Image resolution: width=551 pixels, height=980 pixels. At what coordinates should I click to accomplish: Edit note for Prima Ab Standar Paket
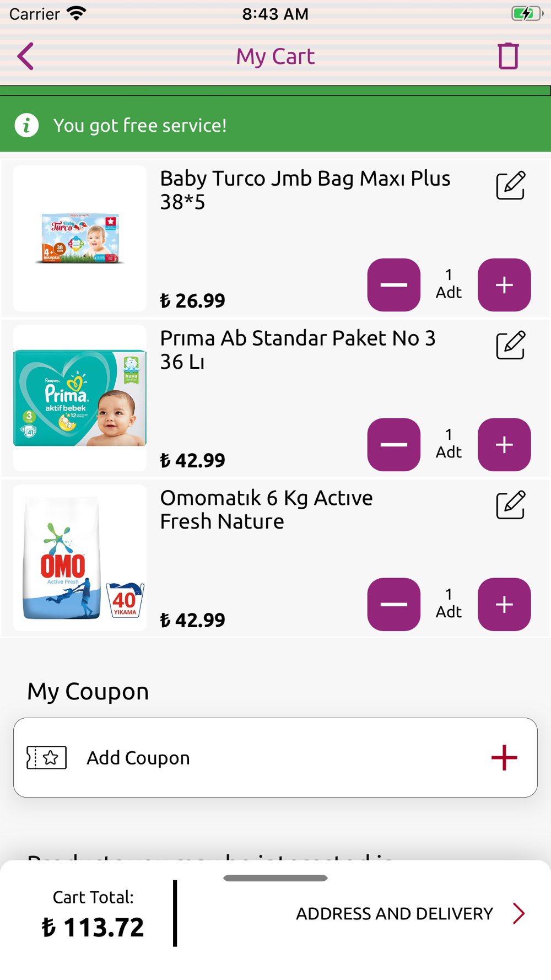click(511, 345)
